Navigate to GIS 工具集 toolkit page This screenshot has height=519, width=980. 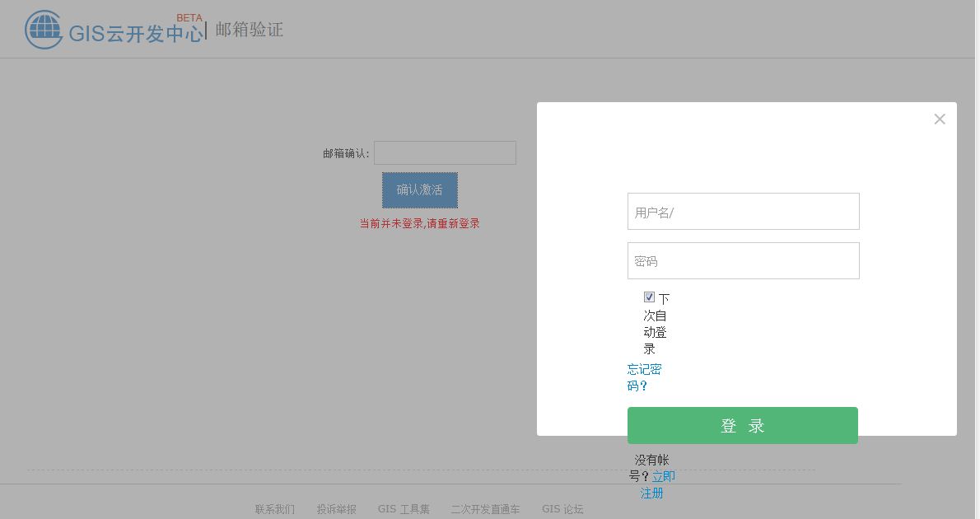tap(403, 508)
